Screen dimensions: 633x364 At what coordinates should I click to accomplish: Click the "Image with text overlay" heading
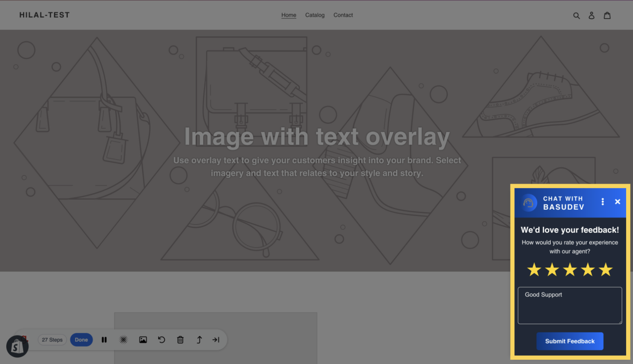tap(317, 137)
